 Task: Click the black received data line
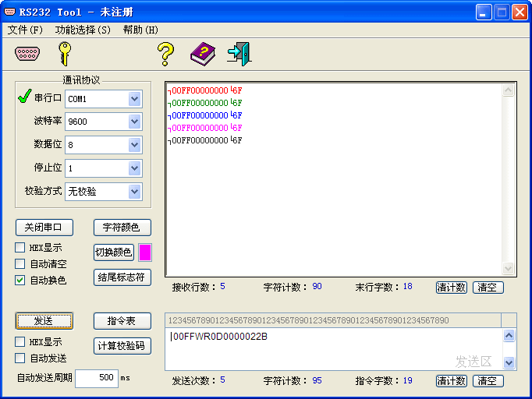pos(205,140)
